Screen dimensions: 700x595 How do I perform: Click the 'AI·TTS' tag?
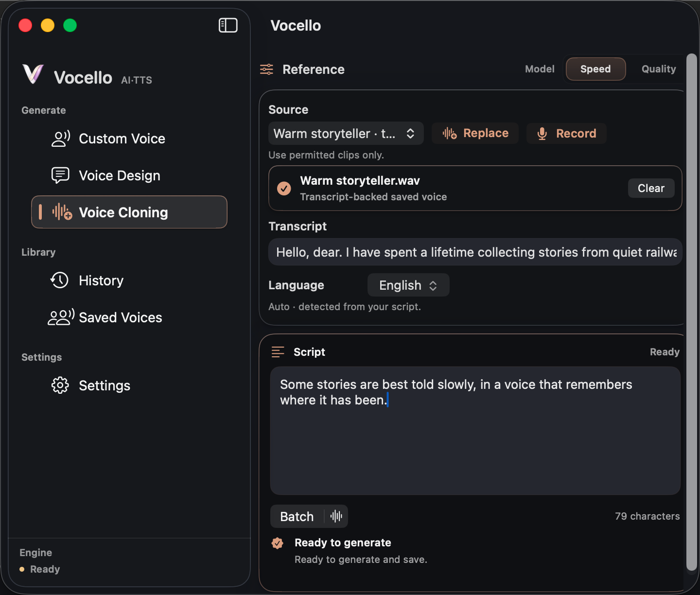click(137, 80)
